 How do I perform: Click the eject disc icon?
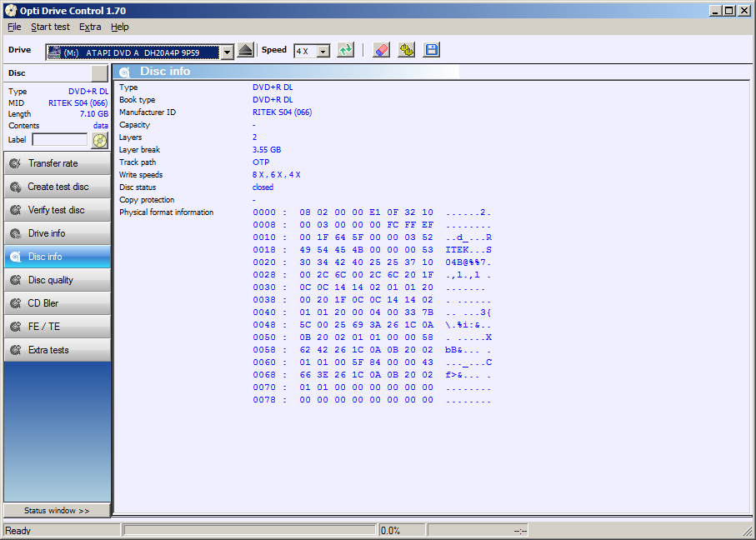[246, 50]
